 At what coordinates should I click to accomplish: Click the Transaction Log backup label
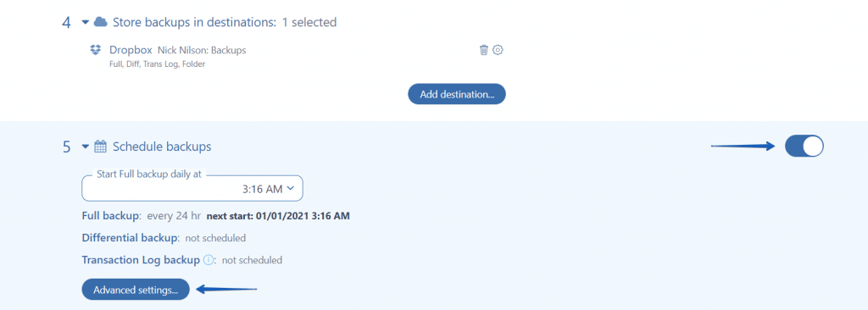tap(141, 260)
